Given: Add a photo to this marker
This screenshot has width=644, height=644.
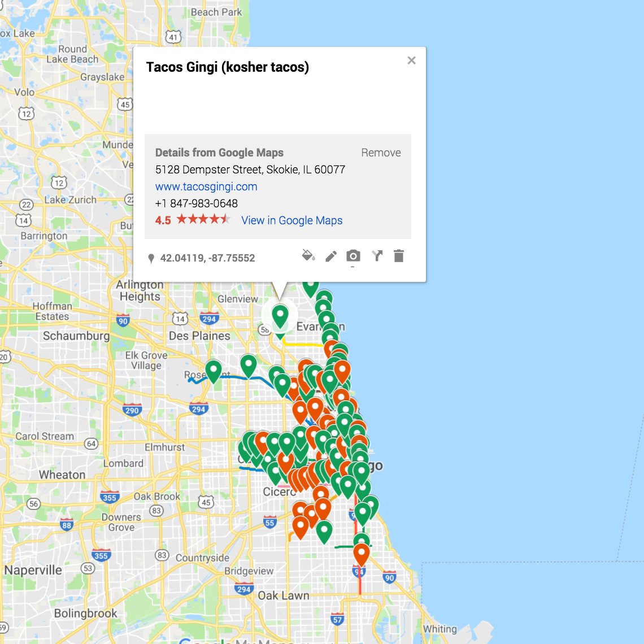Looking at the screenshot, I should click(x=353, y=256).
